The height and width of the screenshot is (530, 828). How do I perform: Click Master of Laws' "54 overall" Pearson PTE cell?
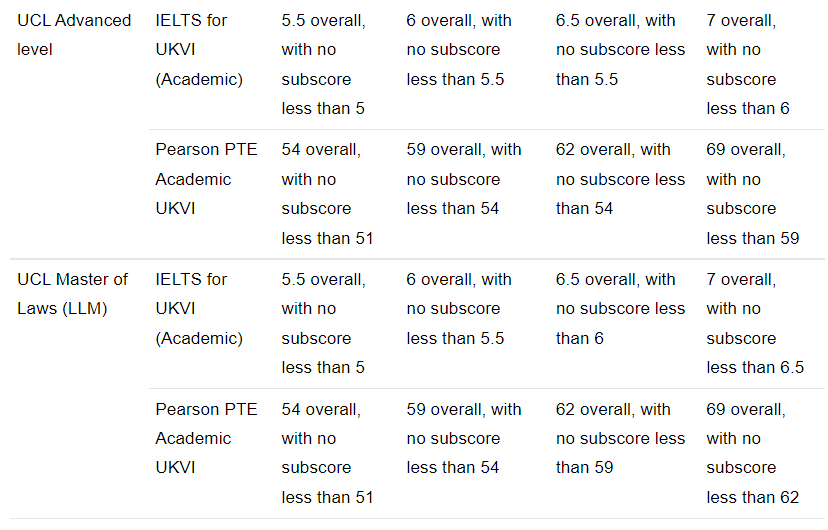tap(327, 453)
